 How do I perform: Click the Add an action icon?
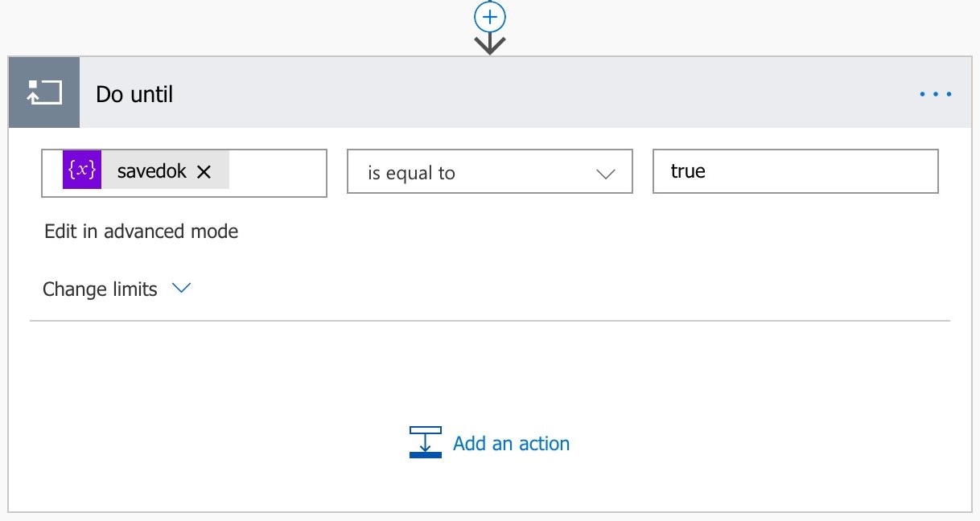425,442
